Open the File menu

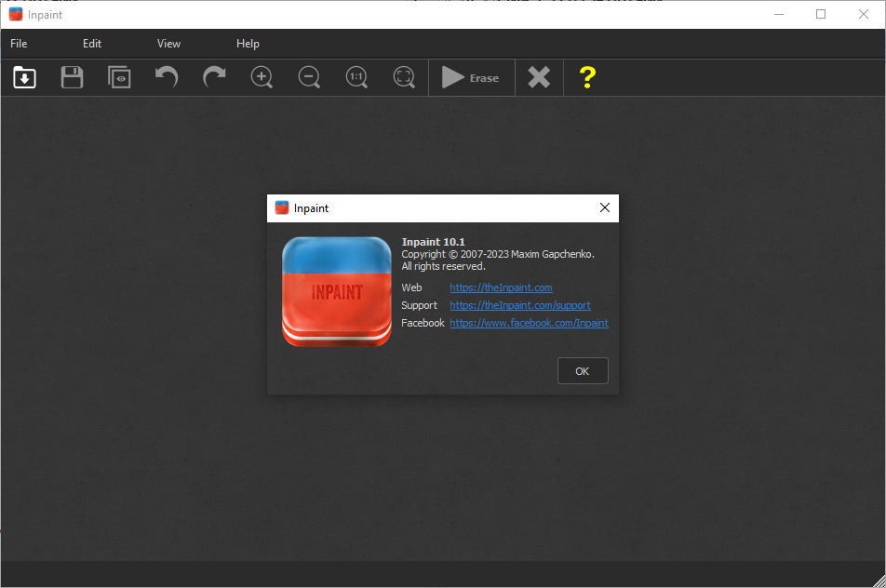pos(19,44)
